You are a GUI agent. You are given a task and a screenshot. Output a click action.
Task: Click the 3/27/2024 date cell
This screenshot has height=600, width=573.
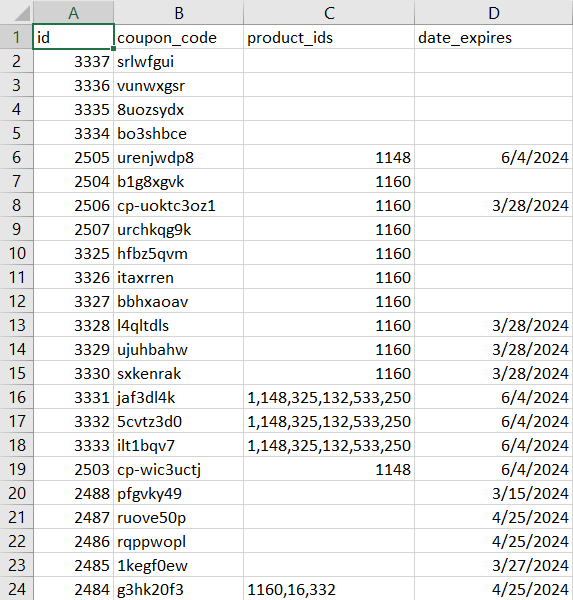coord(494,565)
